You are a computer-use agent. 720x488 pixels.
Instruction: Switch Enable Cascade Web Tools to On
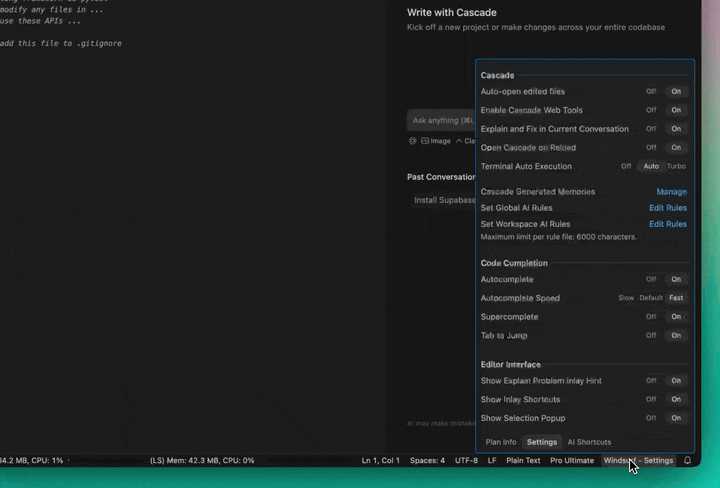[x=676, y=110]
